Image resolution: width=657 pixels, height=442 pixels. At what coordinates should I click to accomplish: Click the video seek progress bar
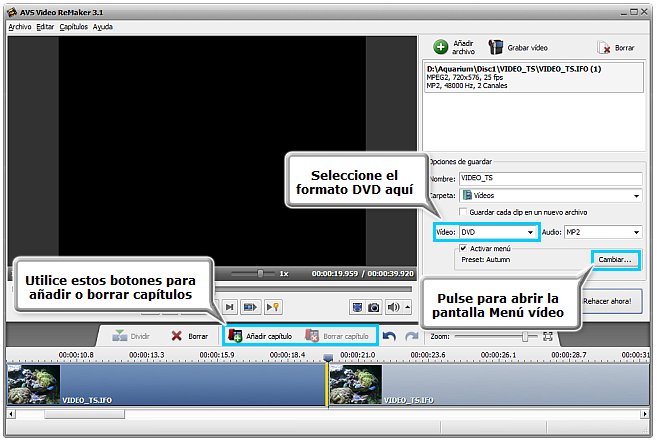pyautogui.click(x=313, y=289)
